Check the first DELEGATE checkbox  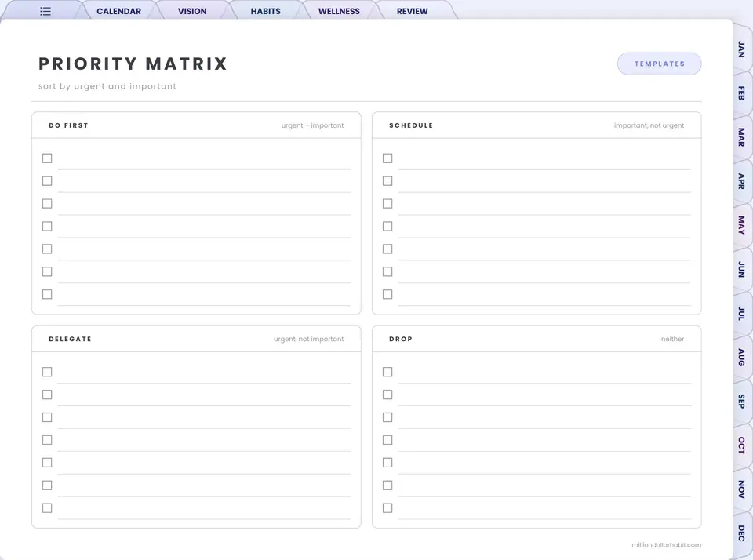[x=47, y=372]
